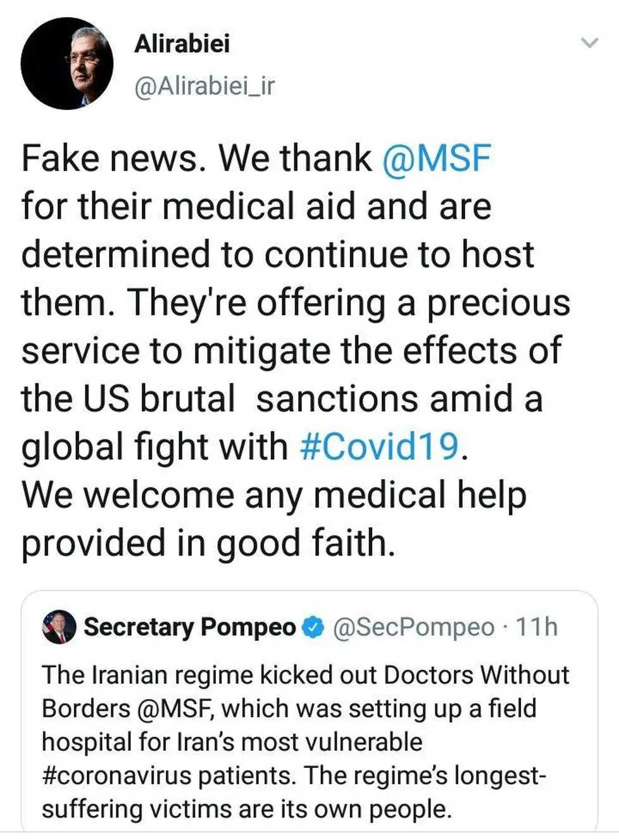Click Secretary Pompeo's small avatar icon
The height and width of the screenshot is (840, 619).
tap(59, 627)
